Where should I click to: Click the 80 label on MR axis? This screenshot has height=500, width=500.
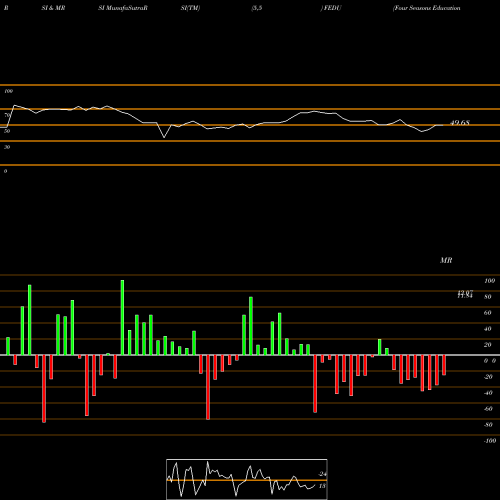click(x=487, y=297)
